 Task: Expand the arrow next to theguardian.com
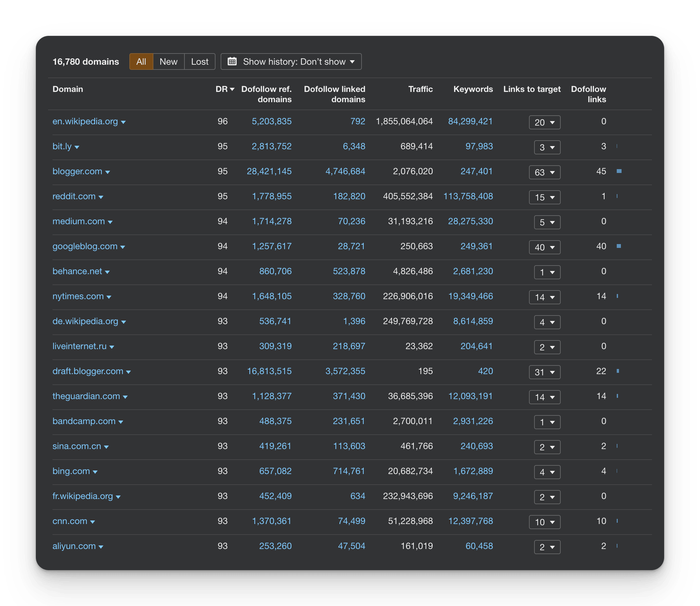coord(125,397)
